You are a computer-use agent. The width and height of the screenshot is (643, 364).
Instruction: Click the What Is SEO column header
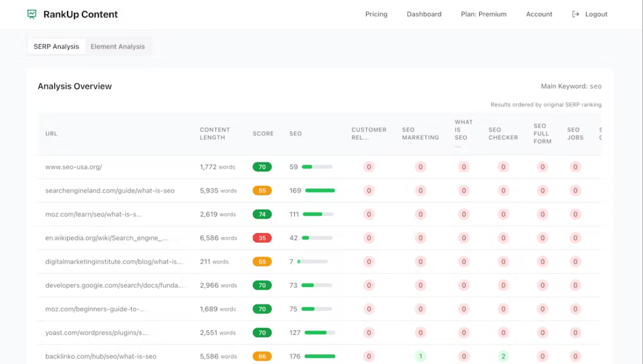(464, 134)
